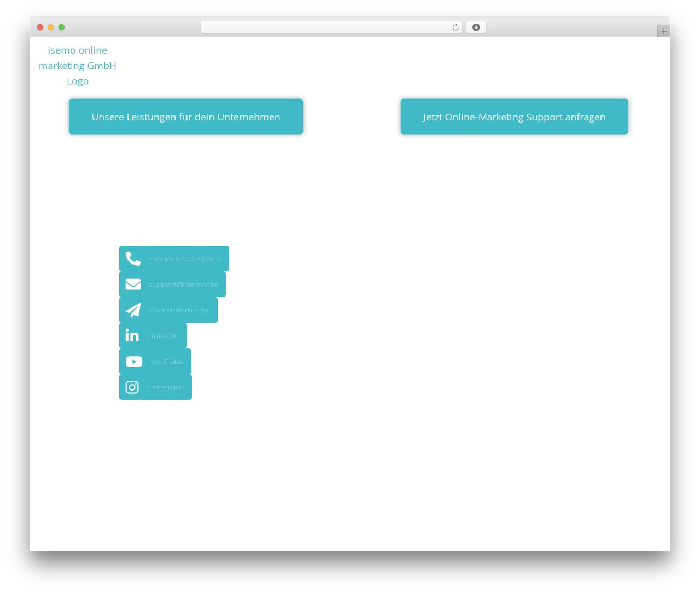Open the YouTube play icon
700x593 pixels.
134,361
